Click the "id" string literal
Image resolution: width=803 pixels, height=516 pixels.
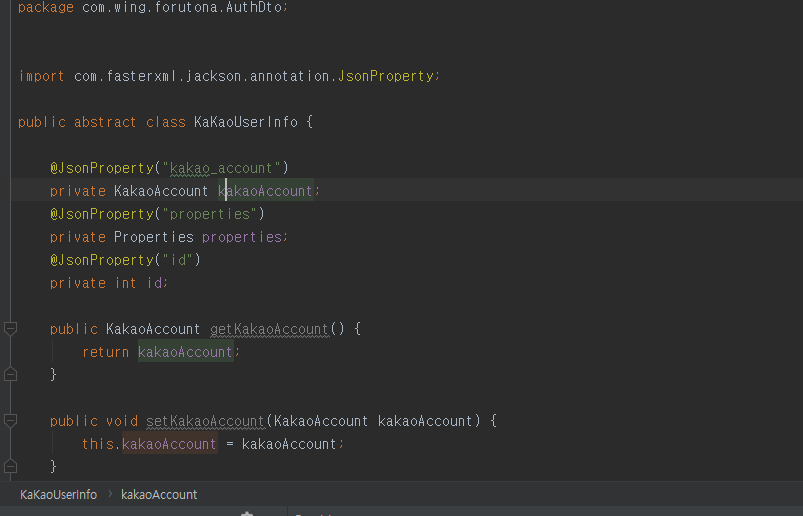pos(178,260)
